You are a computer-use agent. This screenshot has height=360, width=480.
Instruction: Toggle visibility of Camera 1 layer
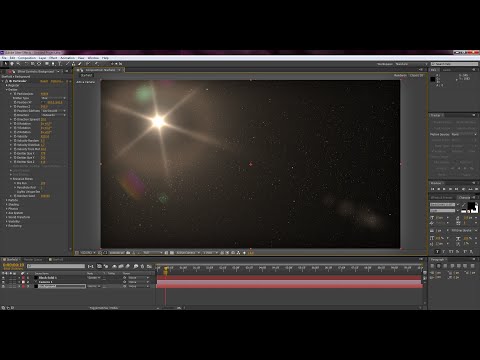coord(3,282)
